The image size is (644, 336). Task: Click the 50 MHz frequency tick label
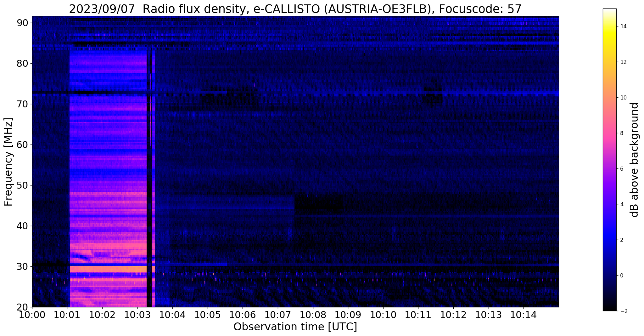(23, 185)
